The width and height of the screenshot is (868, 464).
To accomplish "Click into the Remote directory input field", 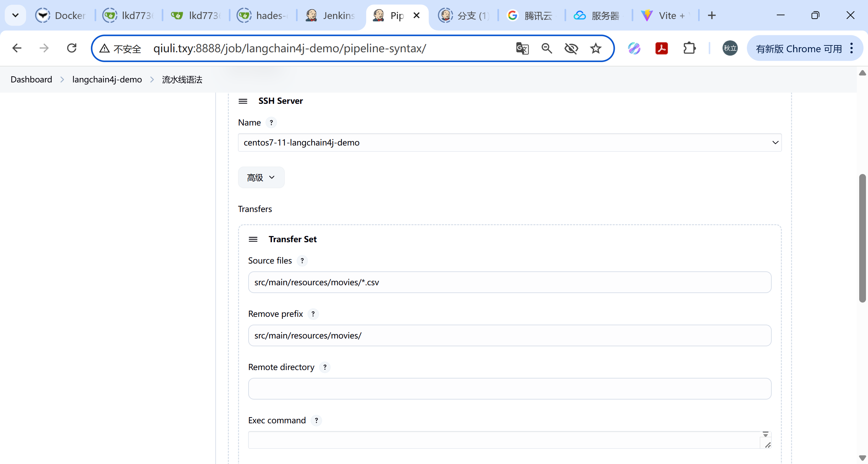I will (510, 389).
